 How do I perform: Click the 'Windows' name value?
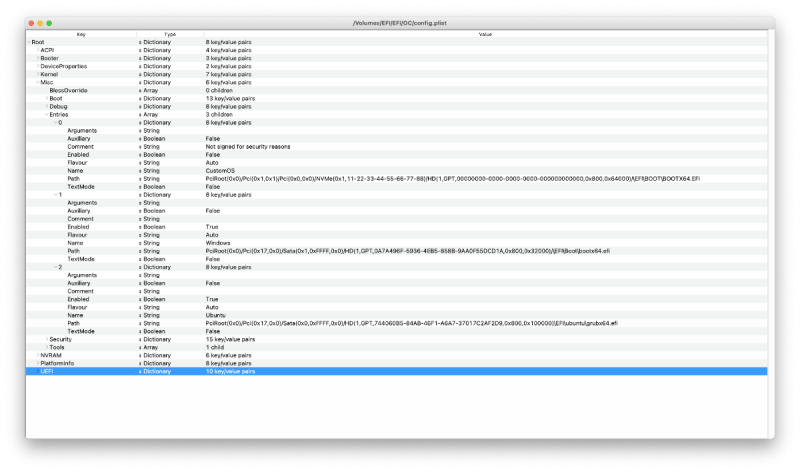pos(218,243)
